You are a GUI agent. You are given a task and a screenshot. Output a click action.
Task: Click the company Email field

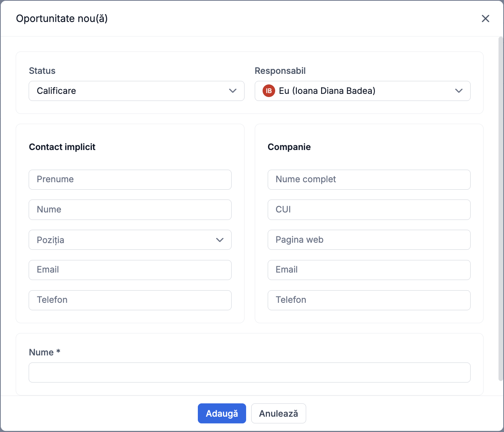(x=369, y=270)
